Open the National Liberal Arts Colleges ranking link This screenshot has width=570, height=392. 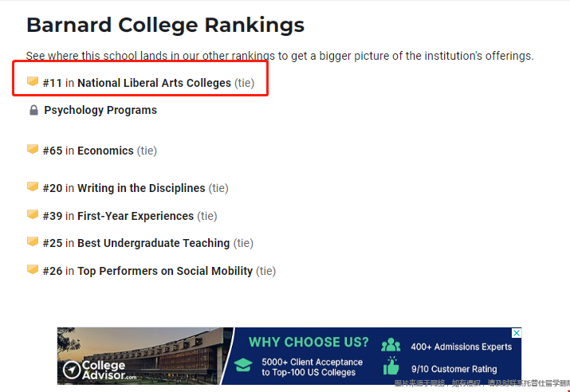[154, 83]
